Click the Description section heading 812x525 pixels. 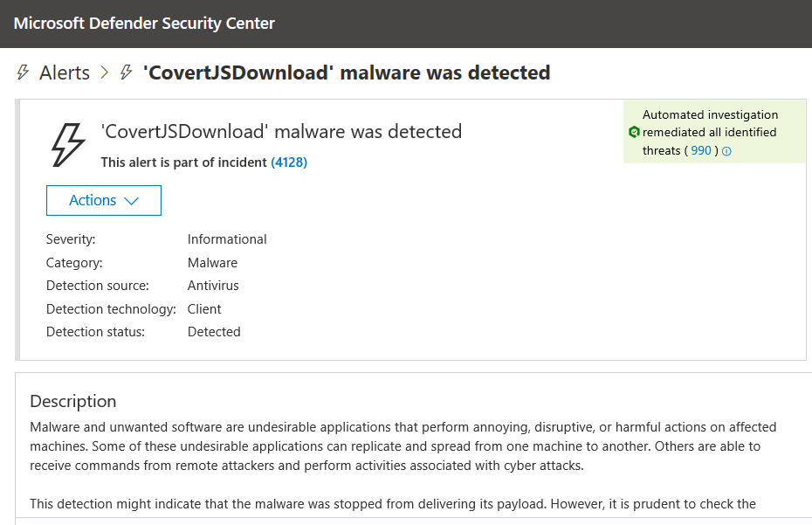(72, 402)
